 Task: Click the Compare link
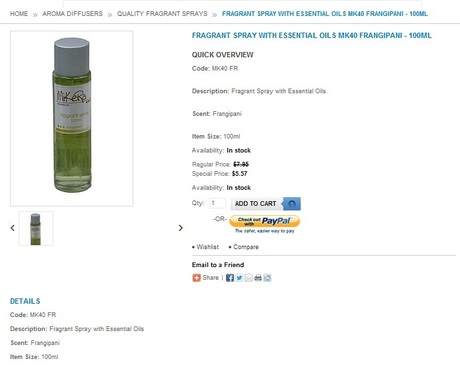click(x=246, y=247)
